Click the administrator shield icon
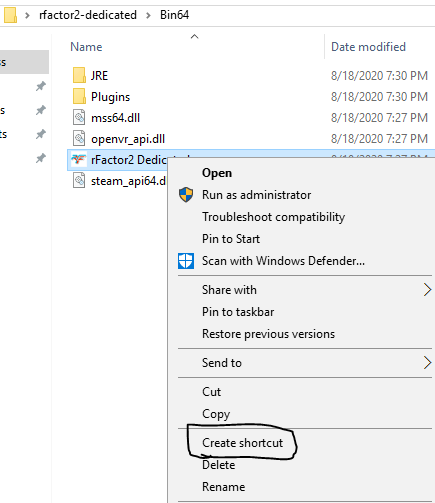Image resolution: width=435 pixels, height=503 pixels. (186, 195)
